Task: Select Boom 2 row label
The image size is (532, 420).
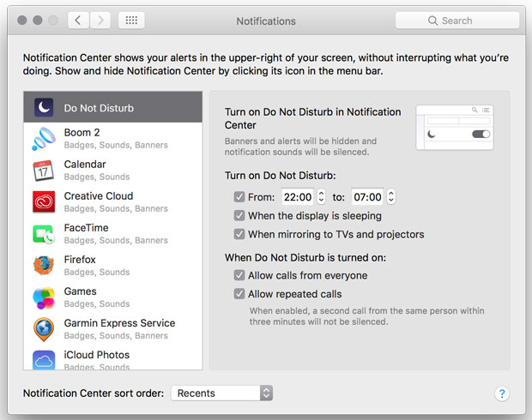Action: click(x=82, y=133)
